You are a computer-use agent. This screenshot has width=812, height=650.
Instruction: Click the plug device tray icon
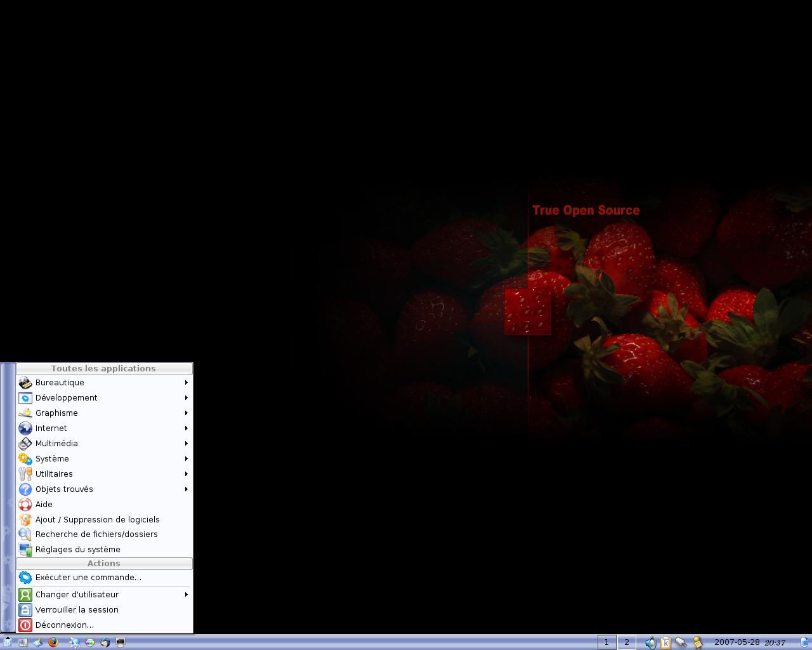tap(681, 643)
